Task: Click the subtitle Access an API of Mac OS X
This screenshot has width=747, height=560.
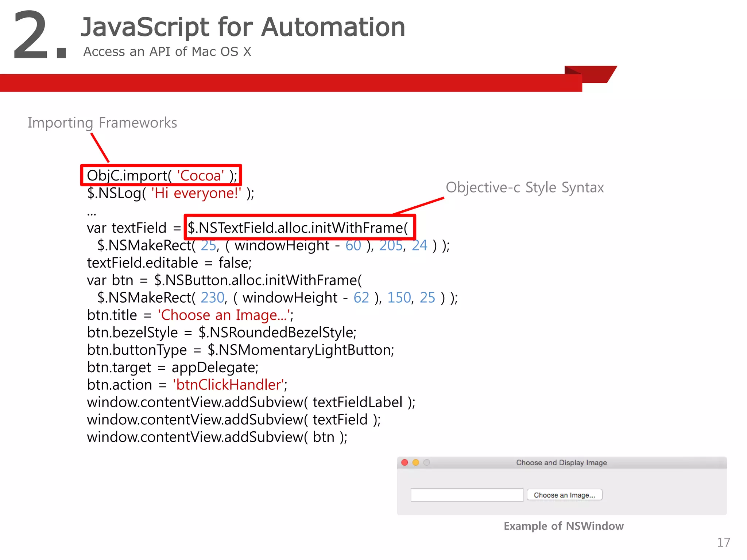Action: 167,51
